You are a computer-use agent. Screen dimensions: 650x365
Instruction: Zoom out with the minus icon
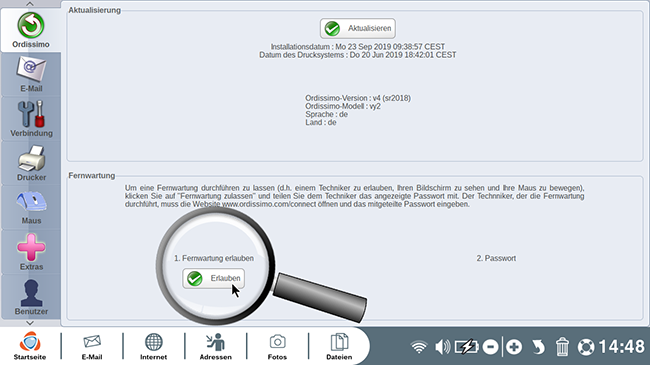[x=490, y=347]
